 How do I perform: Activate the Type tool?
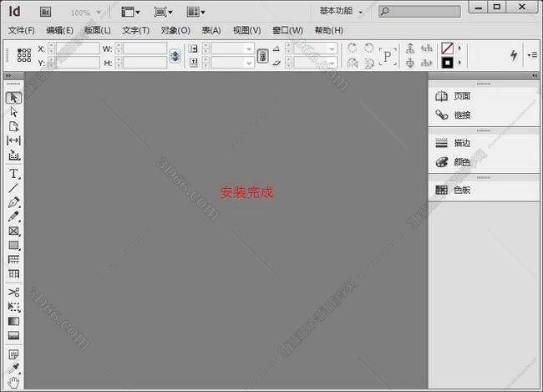[13, 174]
